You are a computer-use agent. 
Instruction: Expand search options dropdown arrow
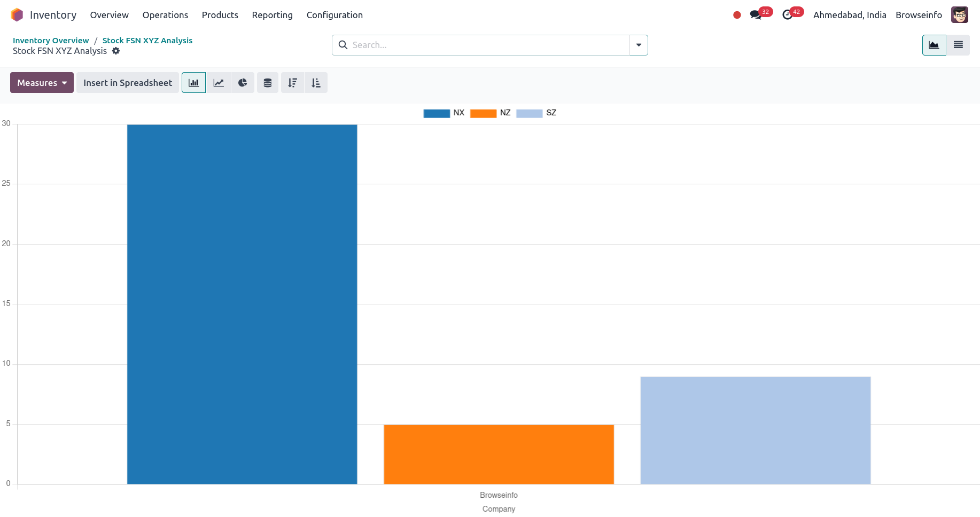click(639, 45)
